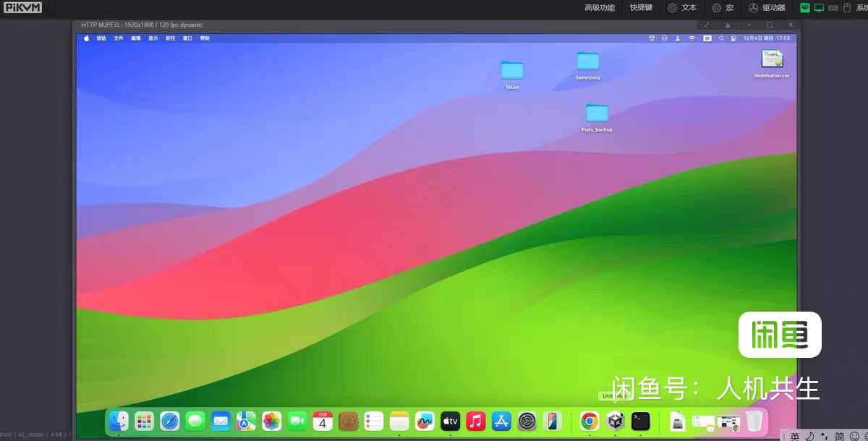
Task: Launch Safari from the dock
Action: (x=169, y=421)
